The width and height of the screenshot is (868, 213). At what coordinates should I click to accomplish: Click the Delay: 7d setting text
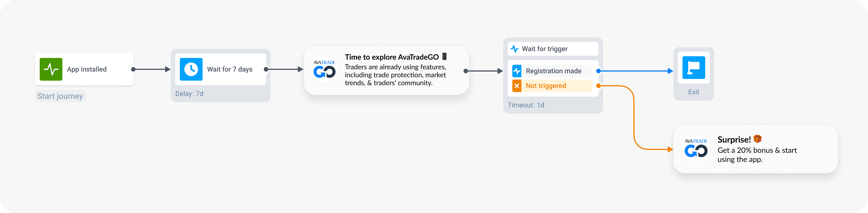click(x=189, y=93)
